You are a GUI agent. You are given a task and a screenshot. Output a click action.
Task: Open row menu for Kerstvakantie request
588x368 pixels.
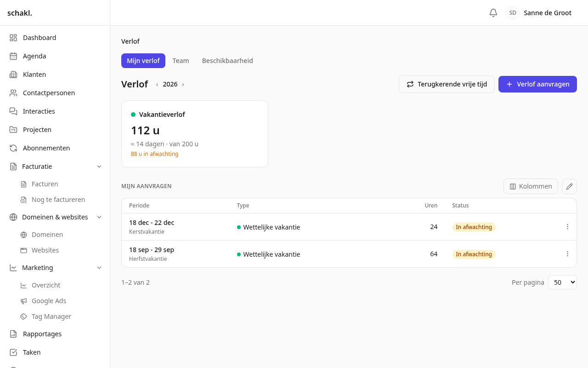tap(567, 227)
